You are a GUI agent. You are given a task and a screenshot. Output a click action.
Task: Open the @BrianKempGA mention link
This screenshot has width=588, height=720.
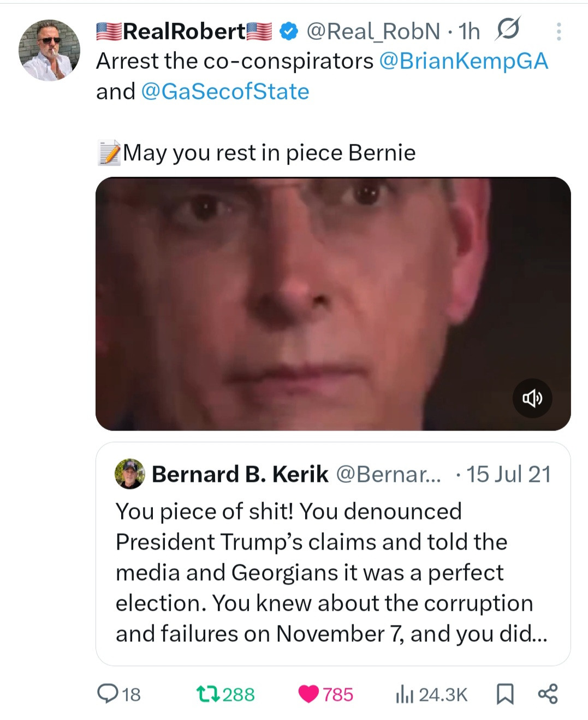tap(463, 61)
